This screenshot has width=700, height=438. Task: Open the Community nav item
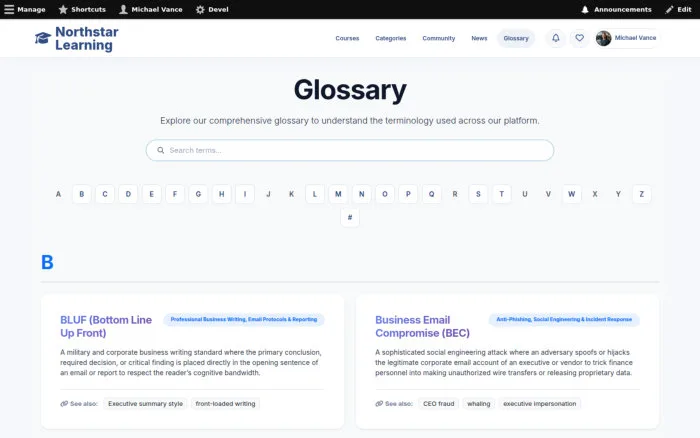(439, 38)
